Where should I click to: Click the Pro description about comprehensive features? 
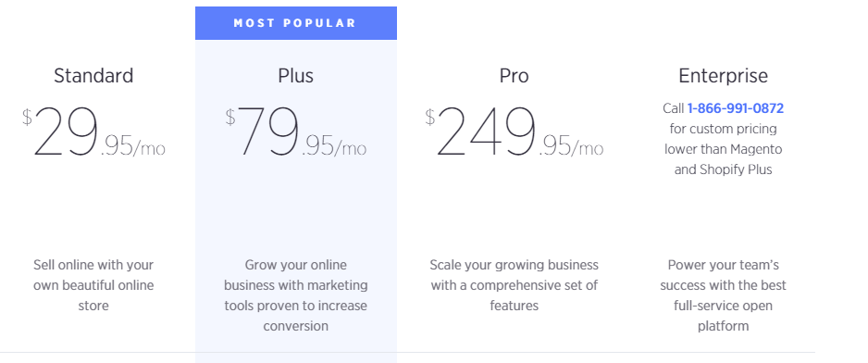tap(514, 285)
